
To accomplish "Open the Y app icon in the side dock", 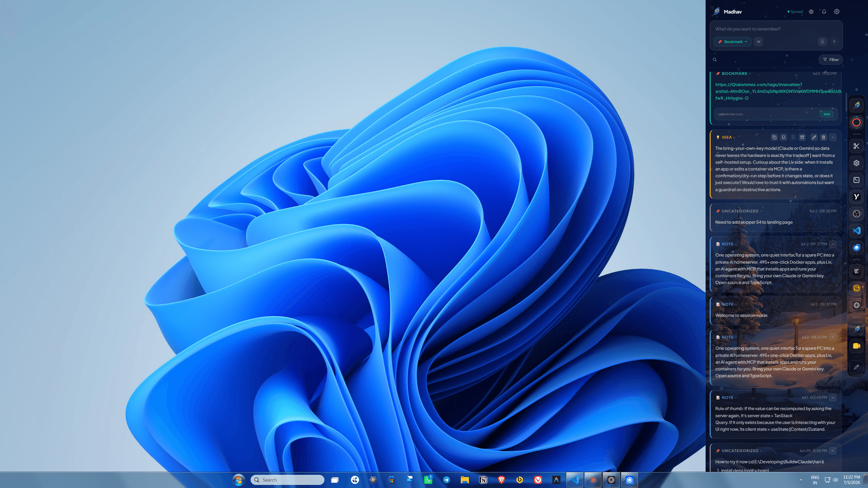I will click(856, 197).
